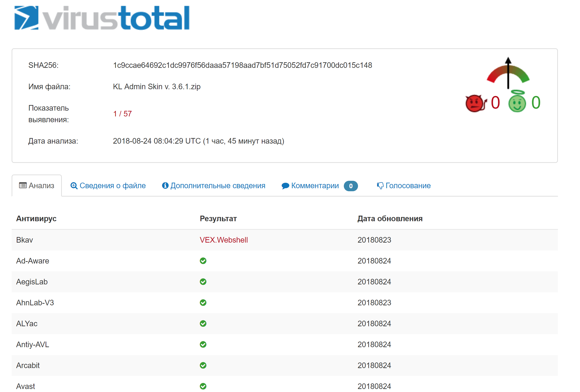The image size is (580, 392).
Task: Click the Avast antivirus name
Action: tap(26, 386)
